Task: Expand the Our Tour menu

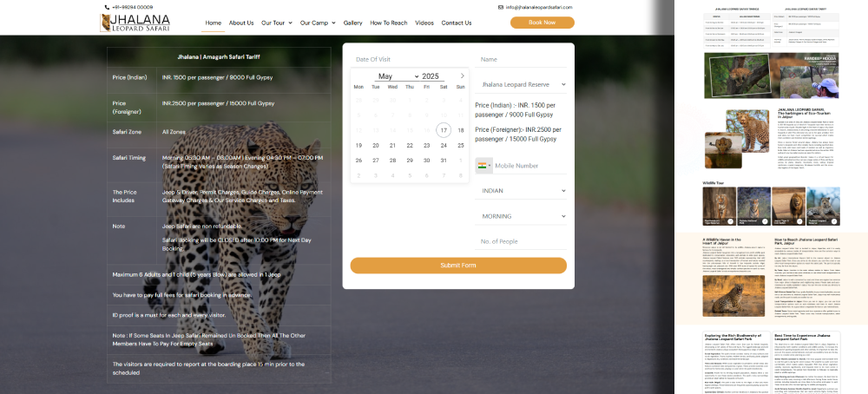Action: coord(277,23)
